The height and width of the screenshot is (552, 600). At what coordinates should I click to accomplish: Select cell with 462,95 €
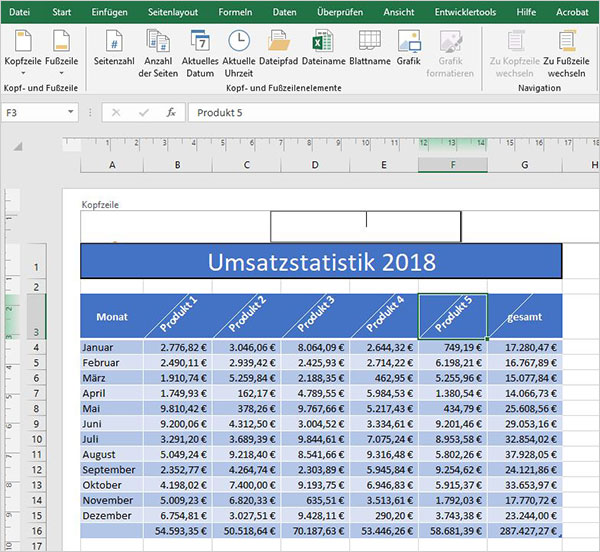384,378
